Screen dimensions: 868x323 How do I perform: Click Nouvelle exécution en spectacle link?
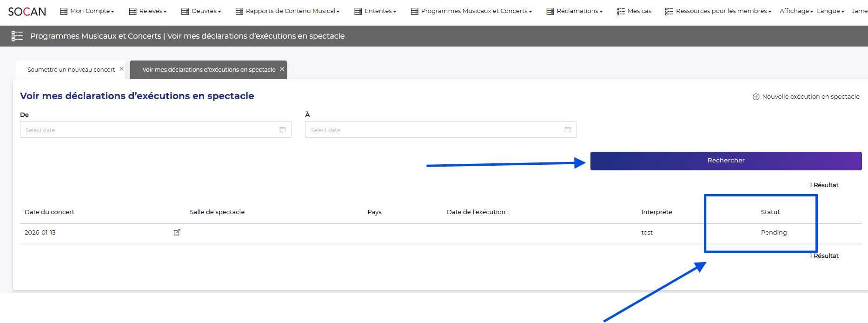pyautogui.click(x=810, y=97)
